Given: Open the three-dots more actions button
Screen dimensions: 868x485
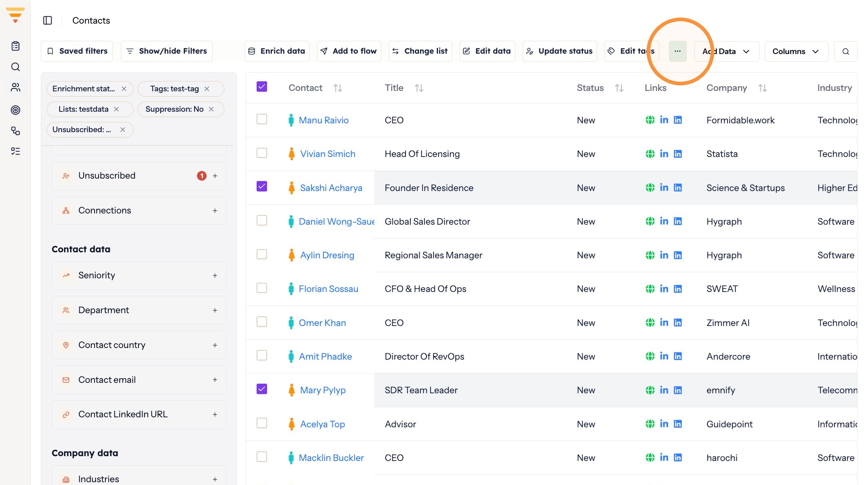Looking at the screenshot, I should click(x=677, y=51).
